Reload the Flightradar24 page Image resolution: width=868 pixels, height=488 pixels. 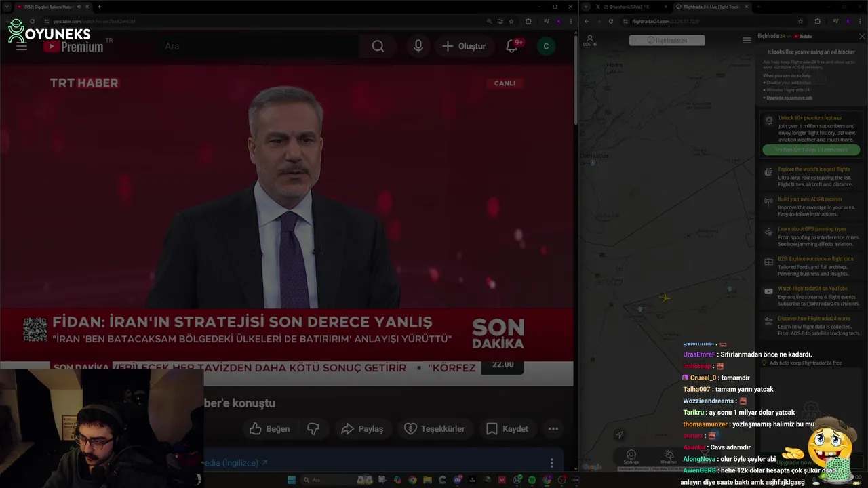click(x=611, y=22)
